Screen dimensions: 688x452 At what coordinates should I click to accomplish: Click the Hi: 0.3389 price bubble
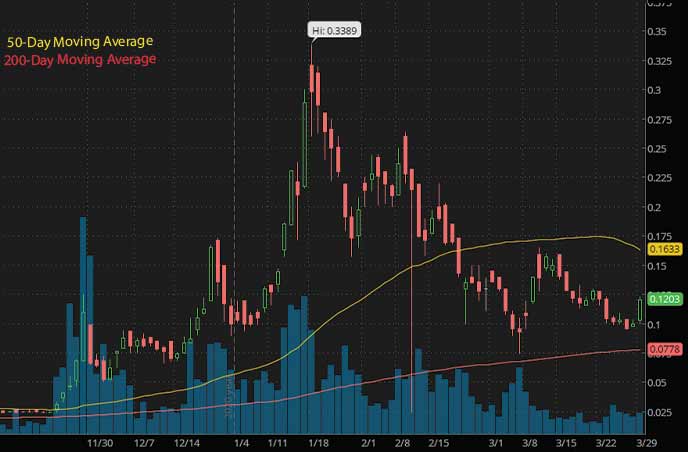334,30
